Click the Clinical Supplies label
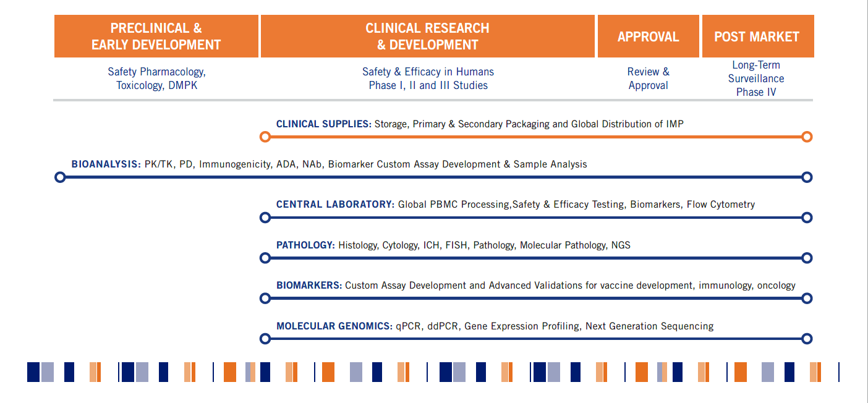868x403 pixels. (x=324, y=124)
